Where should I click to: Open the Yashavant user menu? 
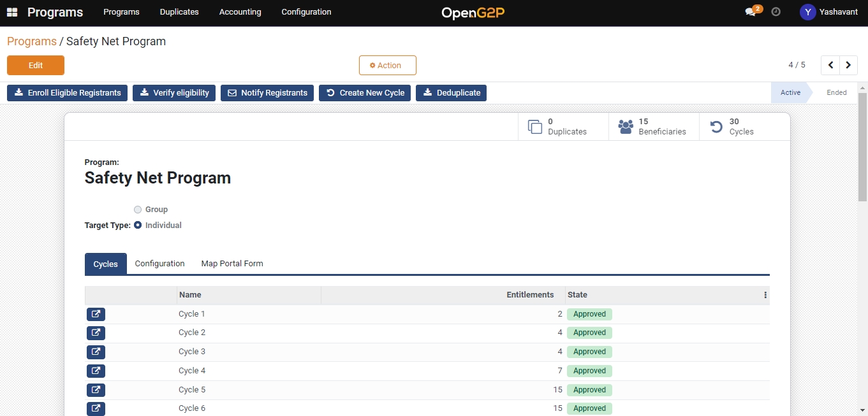click(x=828, y=12)
